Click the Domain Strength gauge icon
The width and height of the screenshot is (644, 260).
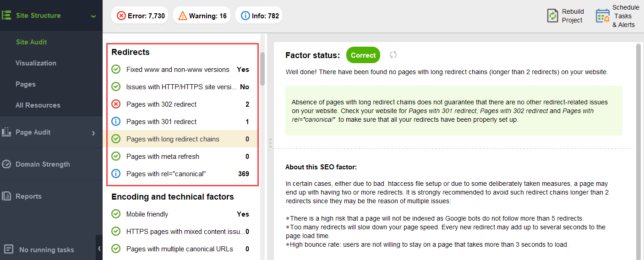[6, 164]
